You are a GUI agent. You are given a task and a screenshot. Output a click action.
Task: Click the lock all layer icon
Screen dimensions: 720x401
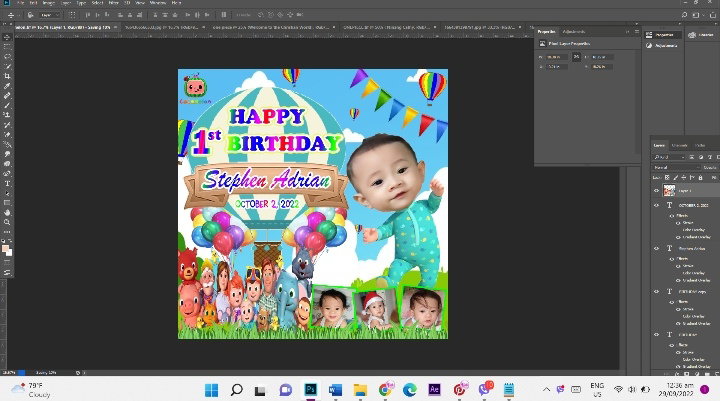tap(700, 177)
